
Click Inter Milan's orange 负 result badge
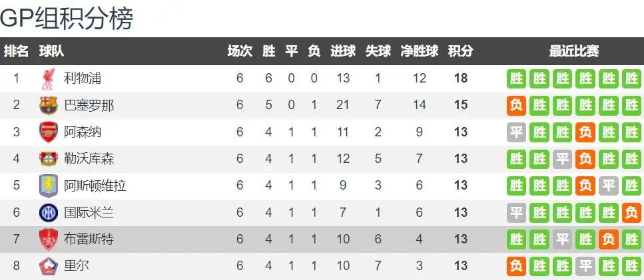pyautogui.click(x=631, y=213)
